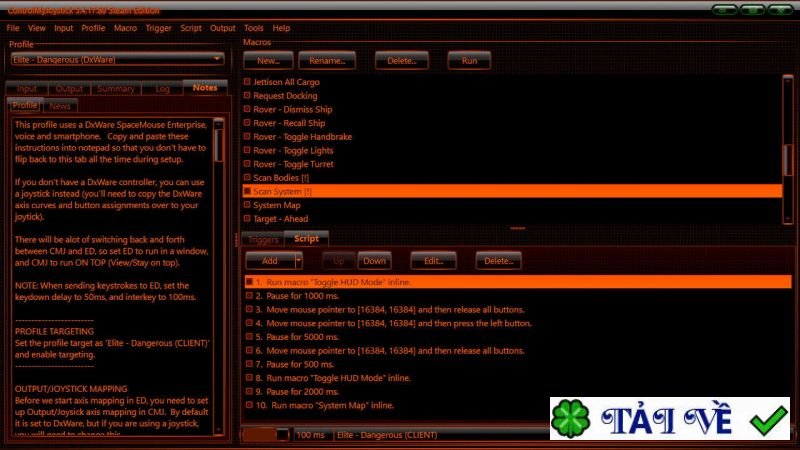The width and height of the screenshot is (800, 450).
Task: Click the Add script step button
Action: (x=270, y=261)
